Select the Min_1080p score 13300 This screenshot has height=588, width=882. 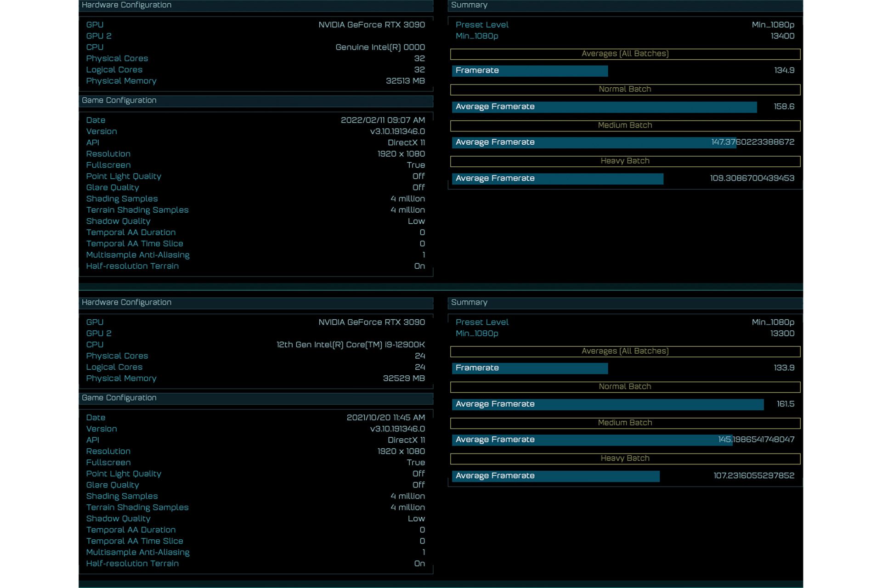[782, 334]
